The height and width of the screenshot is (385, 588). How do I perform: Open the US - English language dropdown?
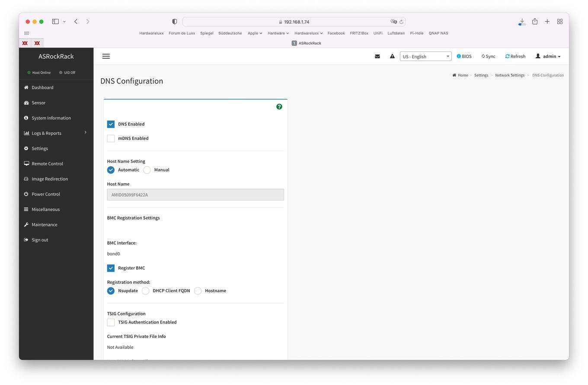pos(425,56)
